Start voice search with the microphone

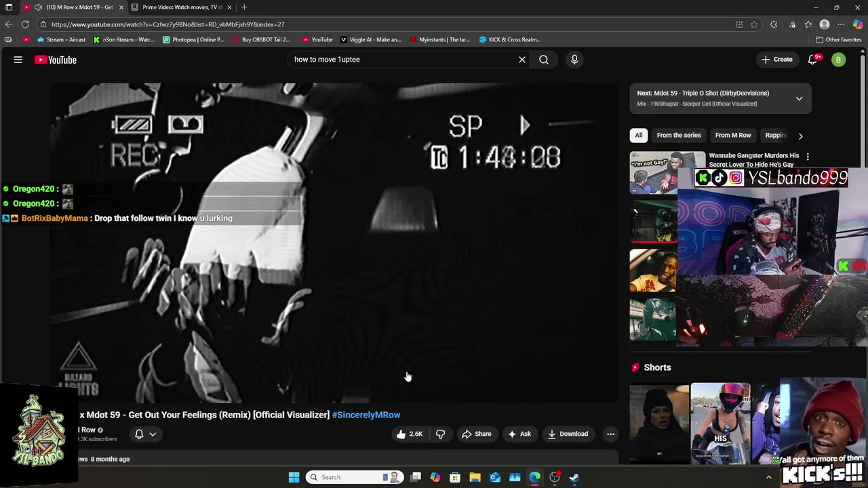click(574, 60)
